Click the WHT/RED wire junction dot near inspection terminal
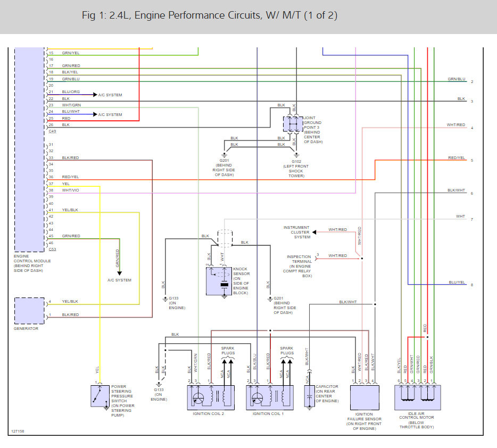Screen dimensions: 497x448 click(x=362, y=259)
